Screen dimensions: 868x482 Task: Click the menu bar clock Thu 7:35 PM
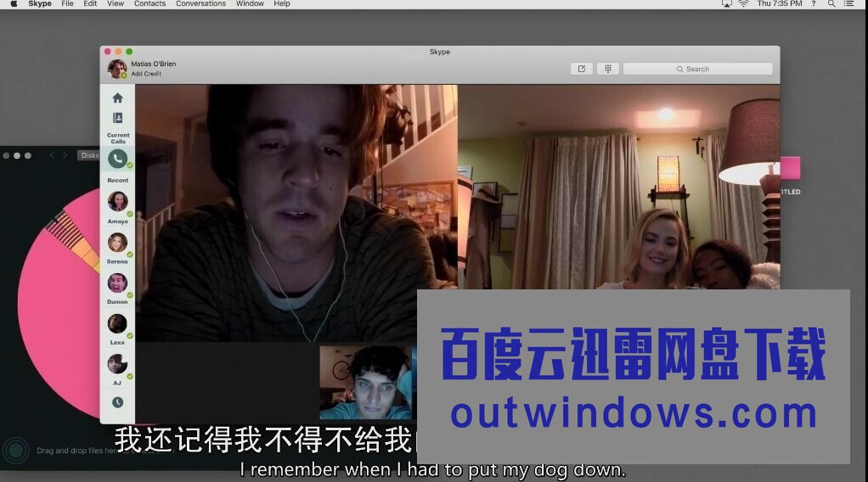coord(780,3)
